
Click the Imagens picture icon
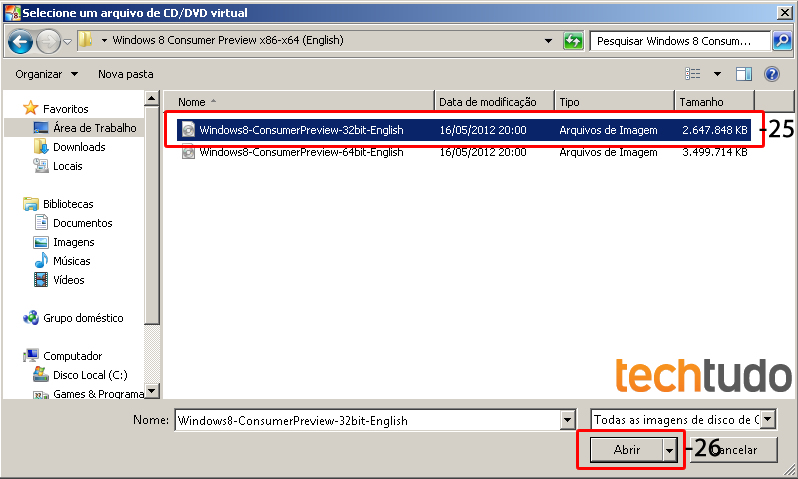41,242
